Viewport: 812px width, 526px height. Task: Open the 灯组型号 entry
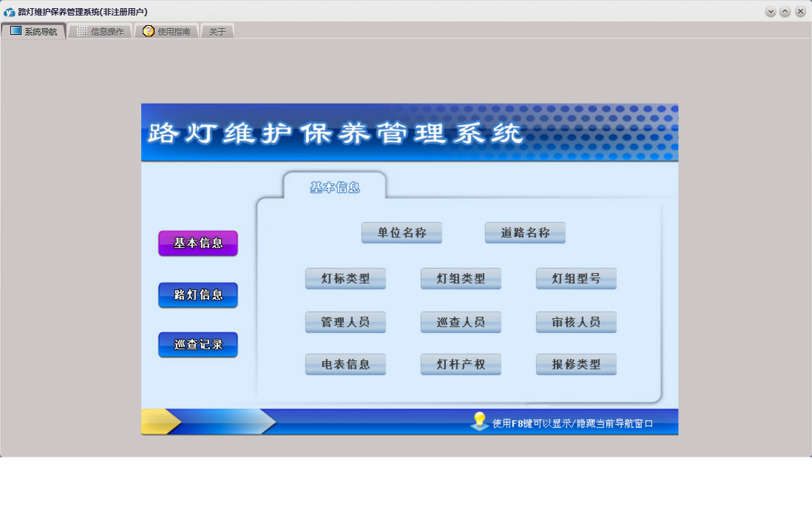[x=576, y=278]
